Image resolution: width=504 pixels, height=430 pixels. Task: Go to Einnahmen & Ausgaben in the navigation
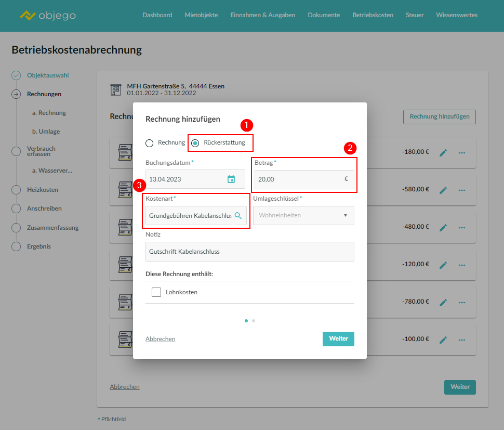(x=262, y=15)
